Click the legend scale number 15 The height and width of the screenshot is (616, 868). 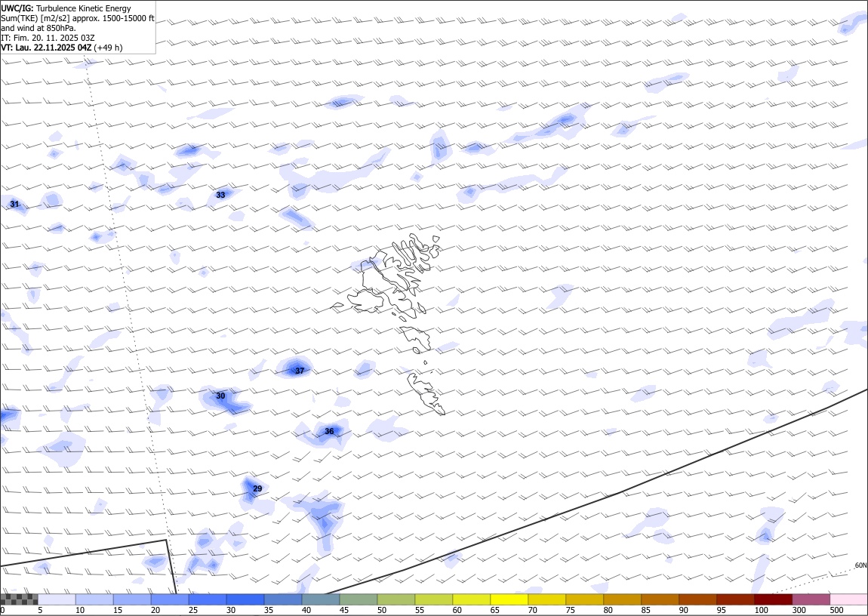coord(117,610)
